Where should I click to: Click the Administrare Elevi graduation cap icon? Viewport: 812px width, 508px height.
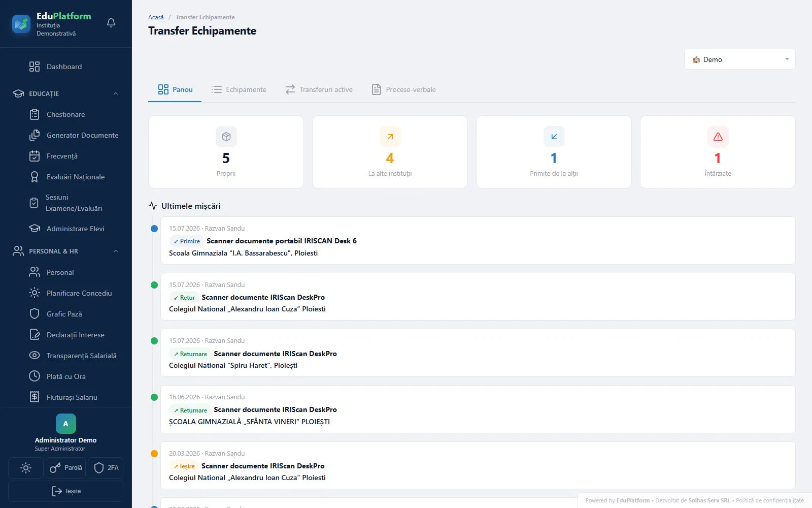click(x=35, y=229)
